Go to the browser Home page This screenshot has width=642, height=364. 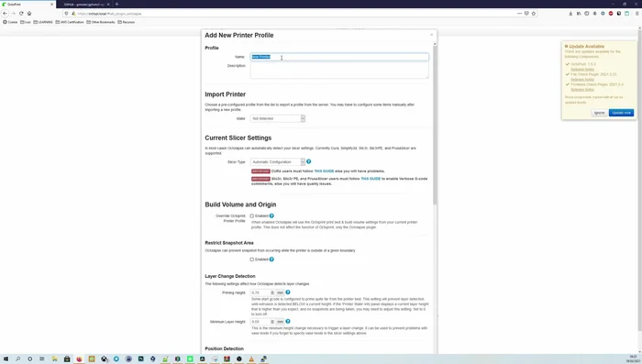point(29,14)
